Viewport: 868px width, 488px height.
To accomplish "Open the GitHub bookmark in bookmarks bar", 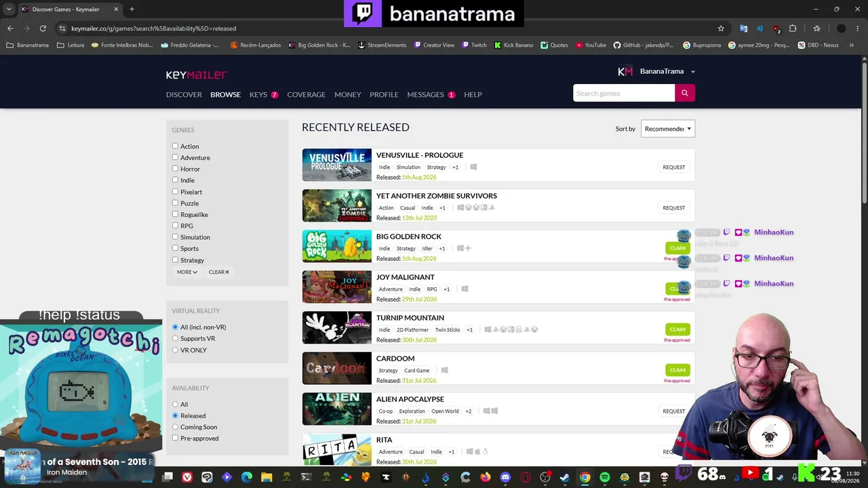I will coord(644,45).
